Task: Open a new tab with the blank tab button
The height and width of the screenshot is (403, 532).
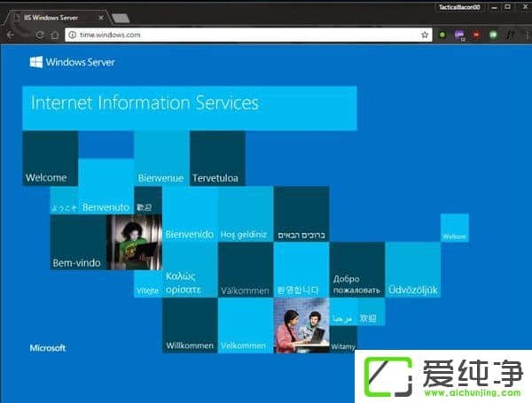Action: (121, 19)
